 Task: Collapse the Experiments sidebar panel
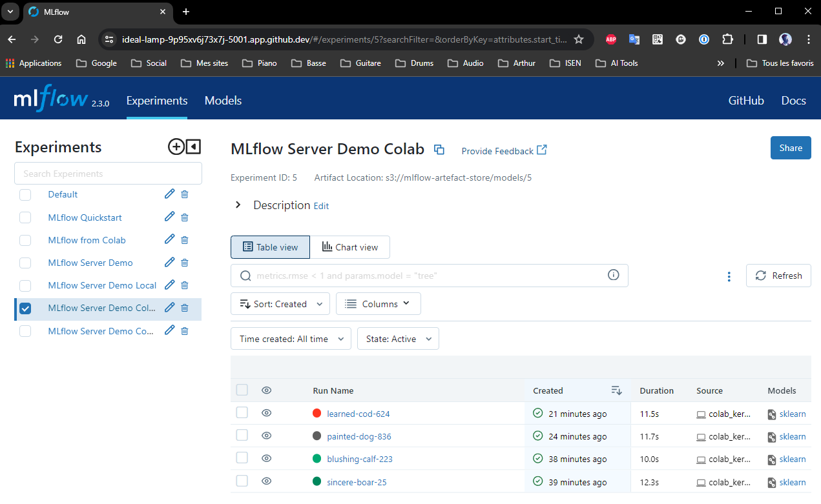(193, 147)
